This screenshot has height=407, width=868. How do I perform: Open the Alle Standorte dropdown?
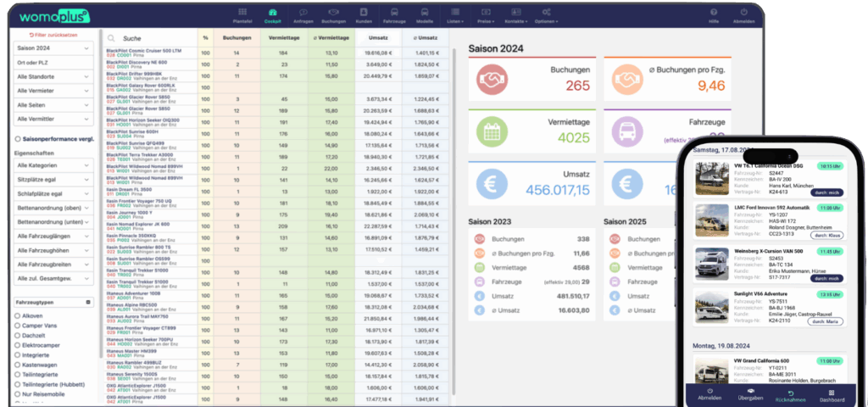pos(53,76)
